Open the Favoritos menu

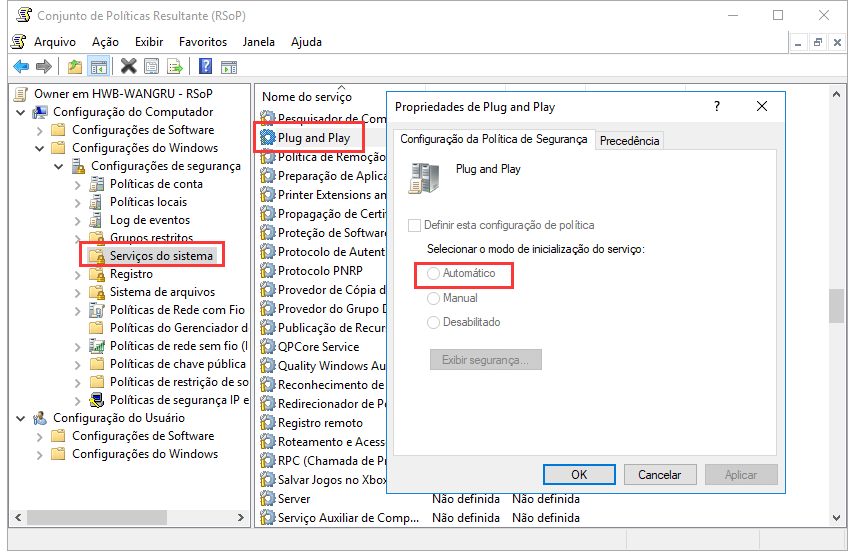click(x=203, y=42)
